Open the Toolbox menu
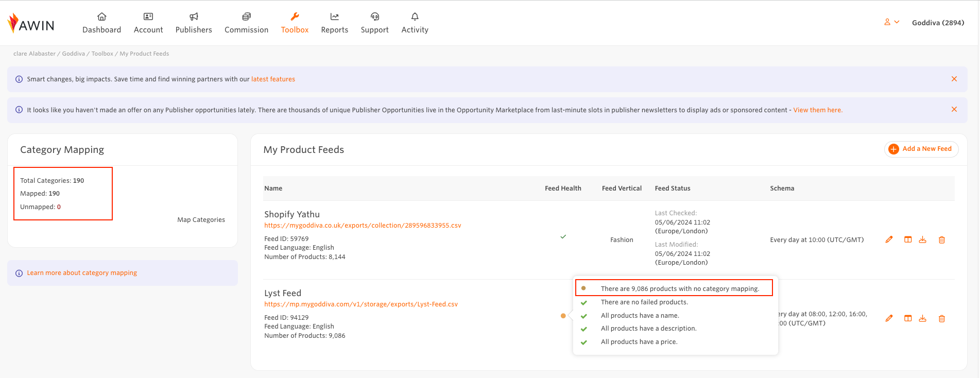 click(295, 23)
